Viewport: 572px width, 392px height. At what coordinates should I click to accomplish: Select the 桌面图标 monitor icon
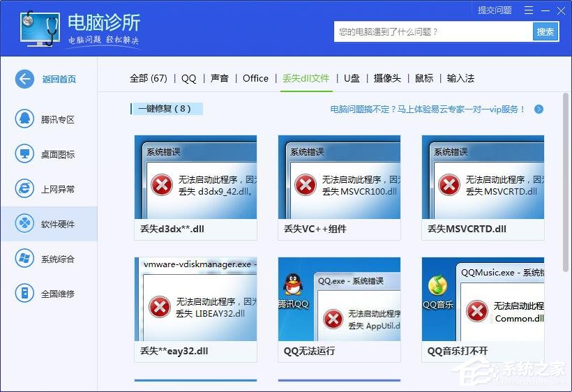(x=24, y=154)
